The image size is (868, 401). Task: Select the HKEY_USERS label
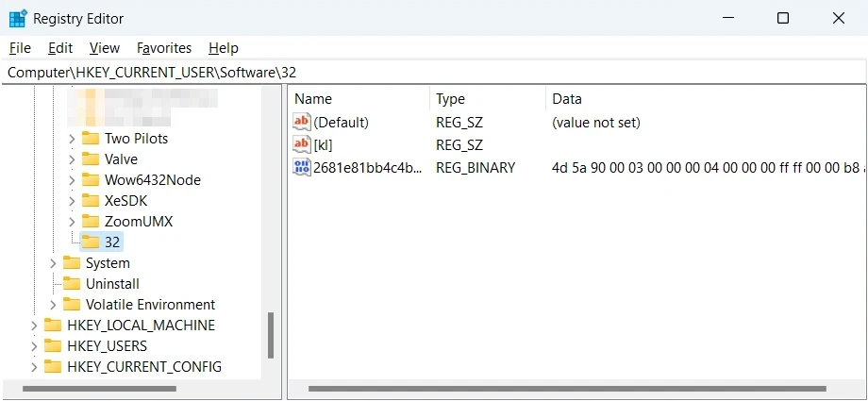(108, 346)
